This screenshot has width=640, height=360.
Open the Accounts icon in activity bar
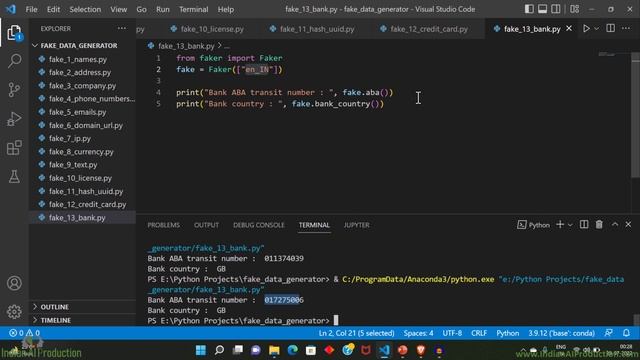[14, 283]
